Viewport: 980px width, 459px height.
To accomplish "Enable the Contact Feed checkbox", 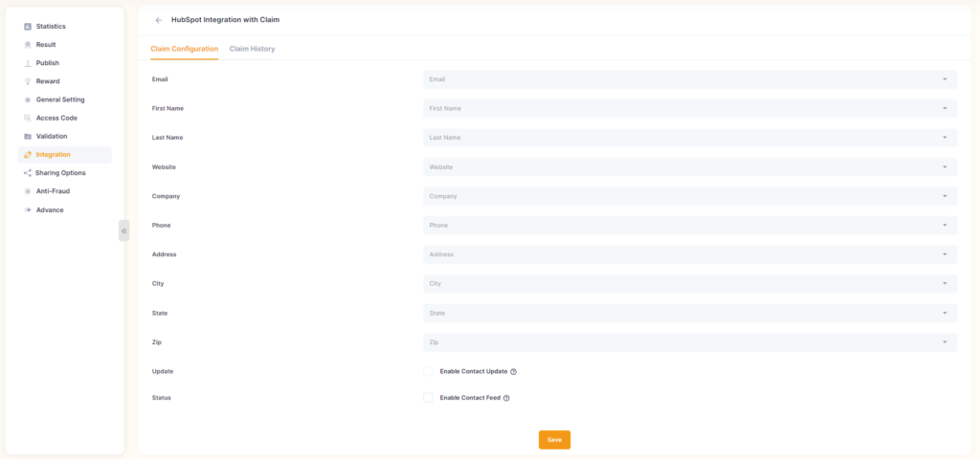I will [428, 398].
